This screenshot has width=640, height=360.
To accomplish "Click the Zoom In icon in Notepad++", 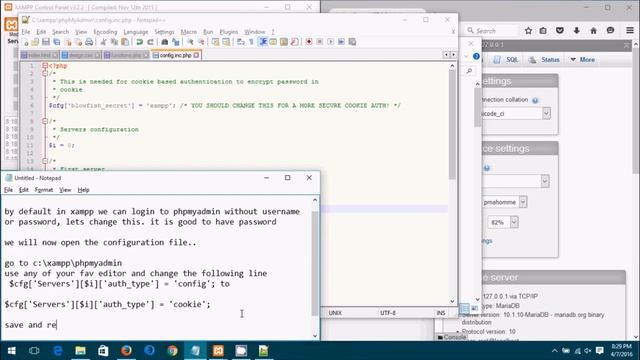I will tap(190, 42).
